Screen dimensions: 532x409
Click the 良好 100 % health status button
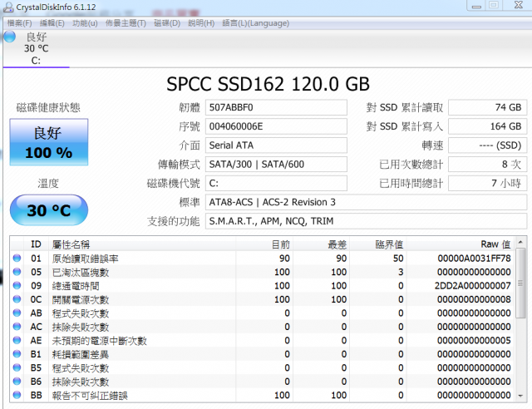click(x=49, y=142)
